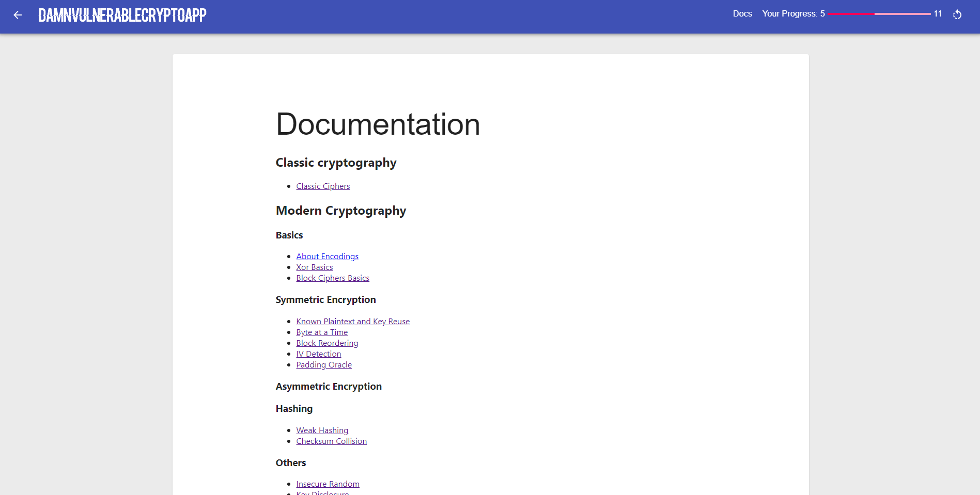Click the Modern Cryptography section heading
Viewport: 980px width, 495px height.
pyautogui.click(x=340, y=211)
